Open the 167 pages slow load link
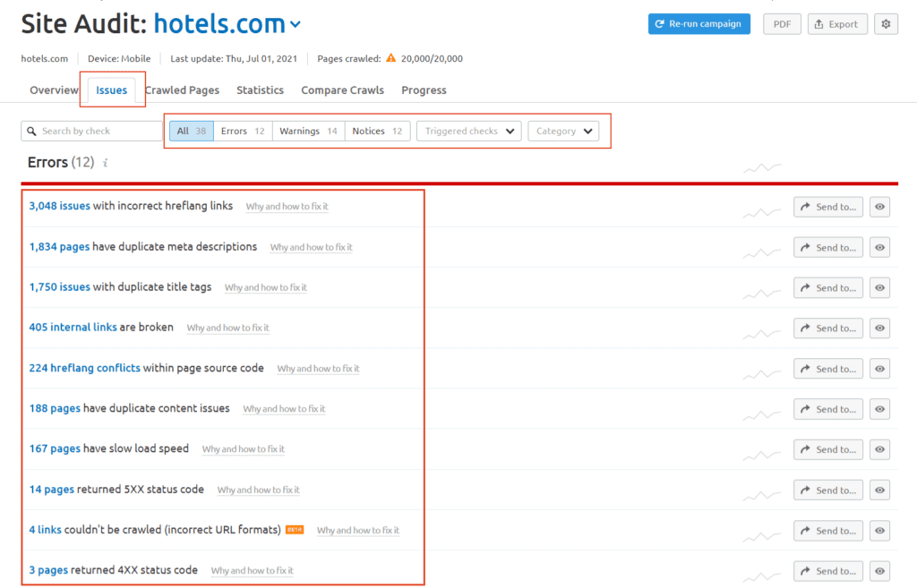 point(55,449)
